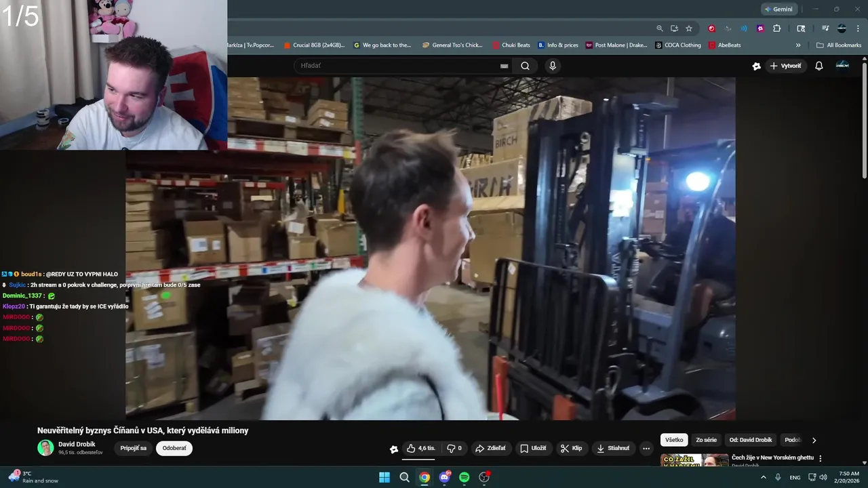Screen dimensions: 868x488
Task: Open YouTube notifications bell
Action: pos(819,66)
